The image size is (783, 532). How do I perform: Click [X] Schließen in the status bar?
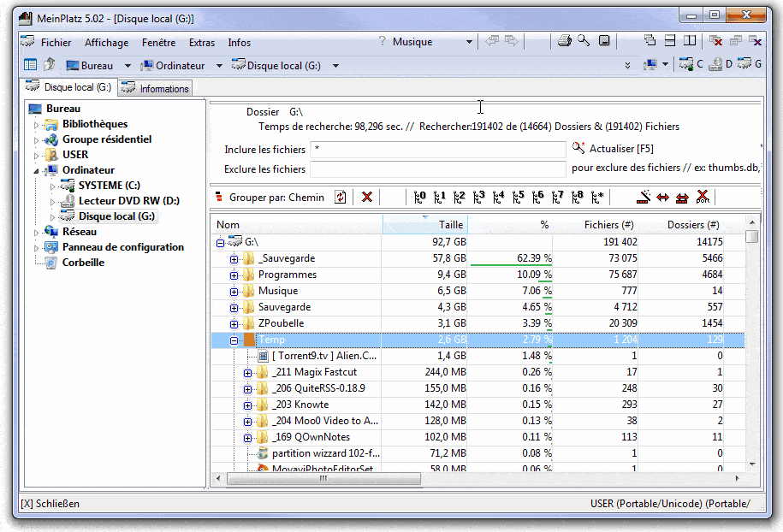pos(50,504)
